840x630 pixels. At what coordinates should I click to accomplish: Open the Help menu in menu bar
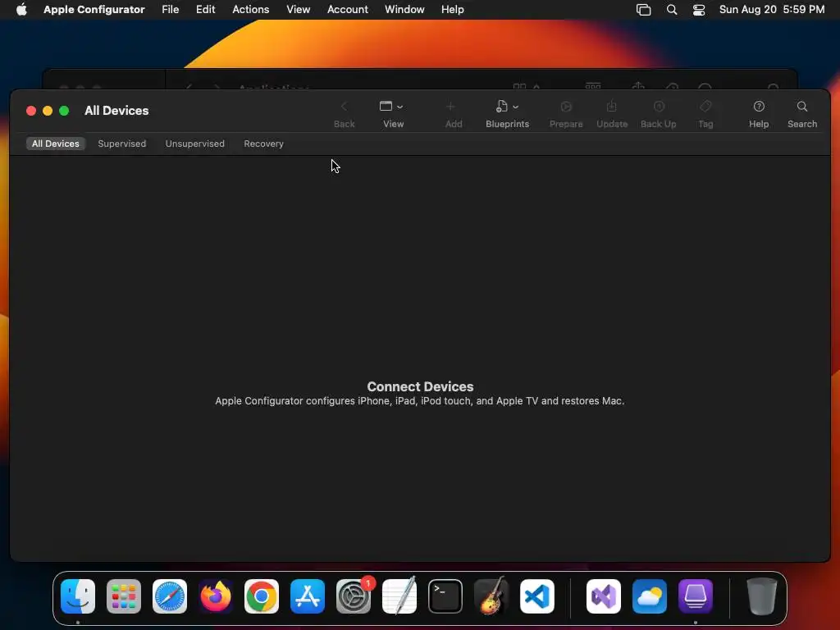(x=452, y=9)
